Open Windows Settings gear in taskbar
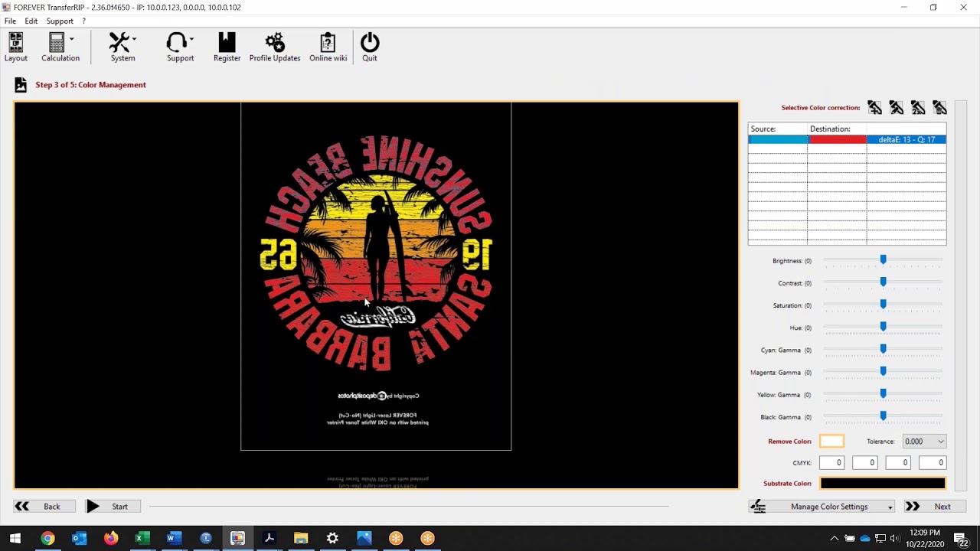This screenshot has height=551, width=980. [332, 538]
